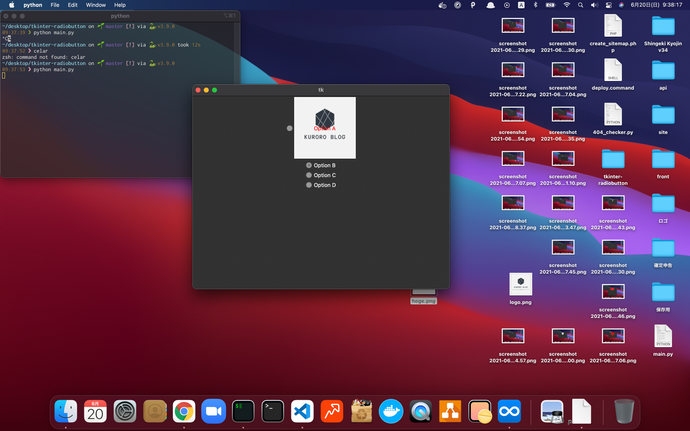The height and width of the screenshot is (431, 690).
Task: Open the input source A menu
Action: point(521,5)
